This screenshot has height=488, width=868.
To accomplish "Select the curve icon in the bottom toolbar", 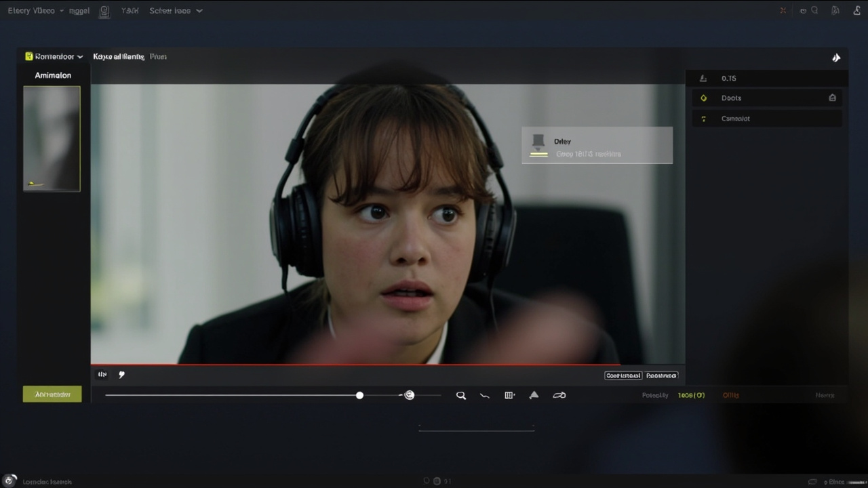I will pos(485,395).
